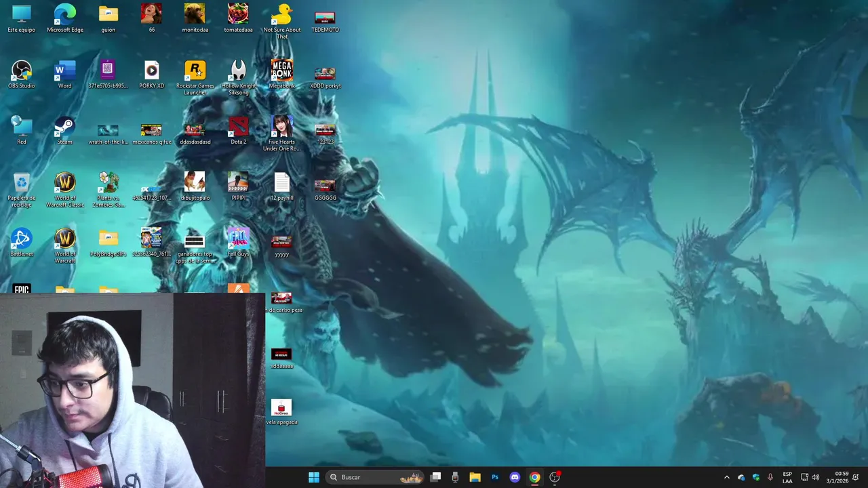Screen dimensions: 868x488
Task: Launch the Fall Guys shortcut
Action: pyautogui.click(x=238, y=243)
